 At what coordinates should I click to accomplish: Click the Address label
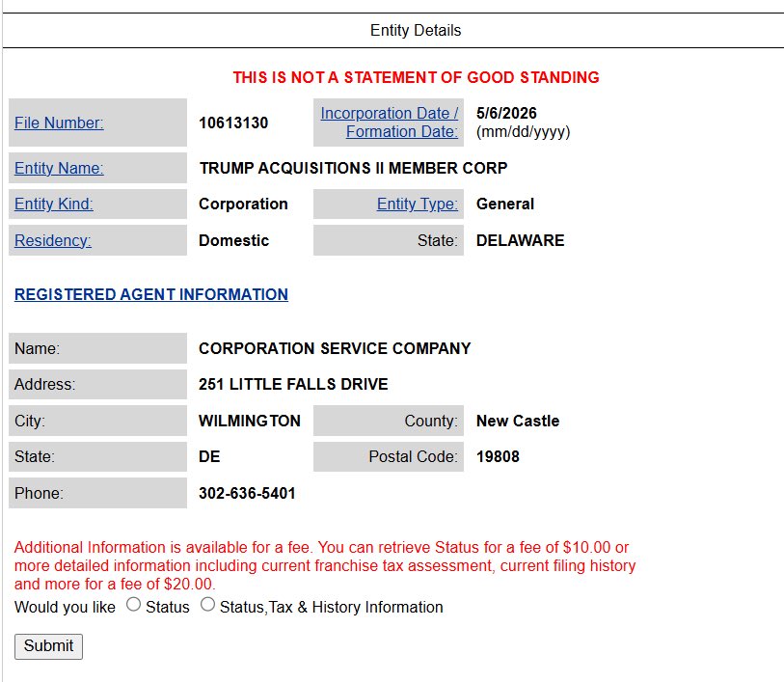(x=45, y=384)
